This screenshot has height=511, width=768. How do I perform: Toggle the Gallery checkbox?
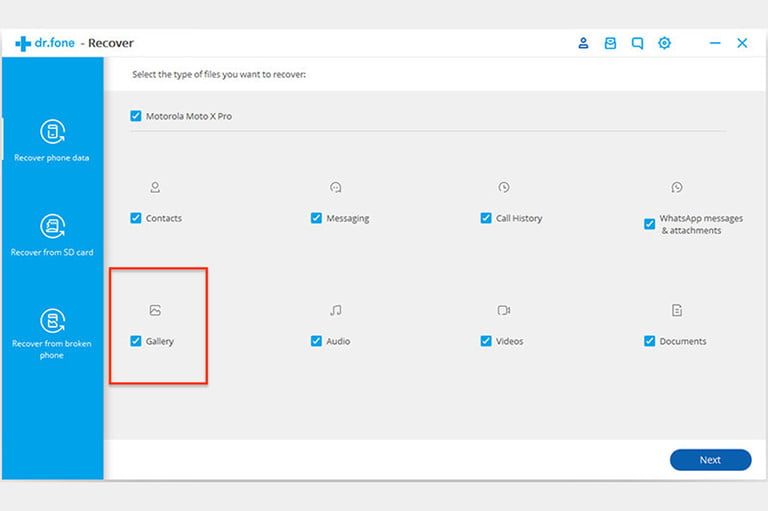click(136, 341)
